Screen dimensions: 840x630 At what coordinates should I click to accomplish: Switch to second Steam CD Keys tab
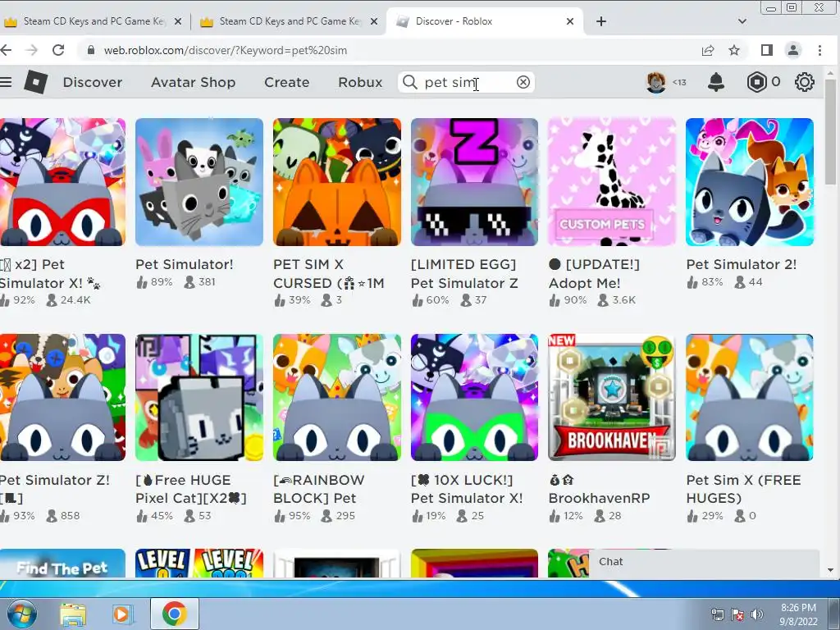tap(290, 21)
